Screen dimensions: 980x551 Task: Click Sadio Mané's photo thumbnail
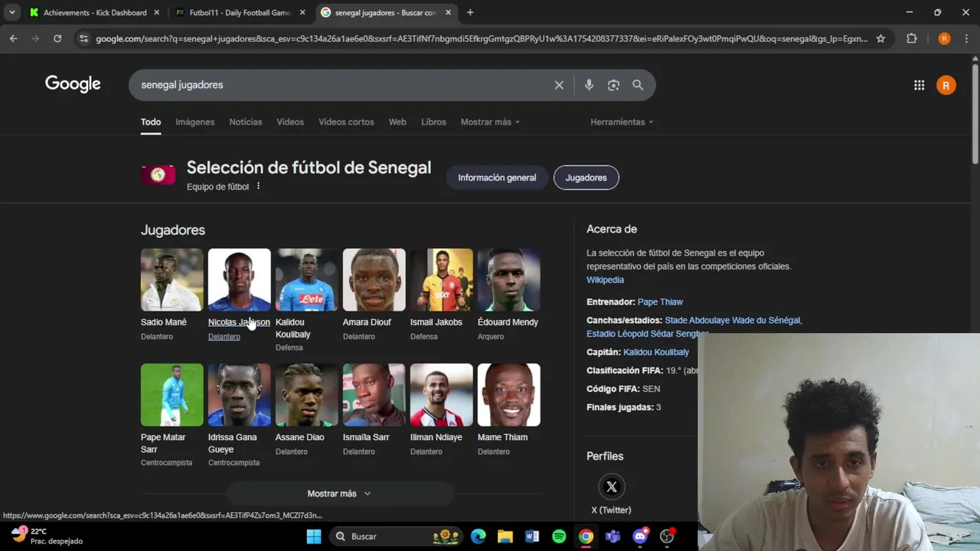click(172, 279)
